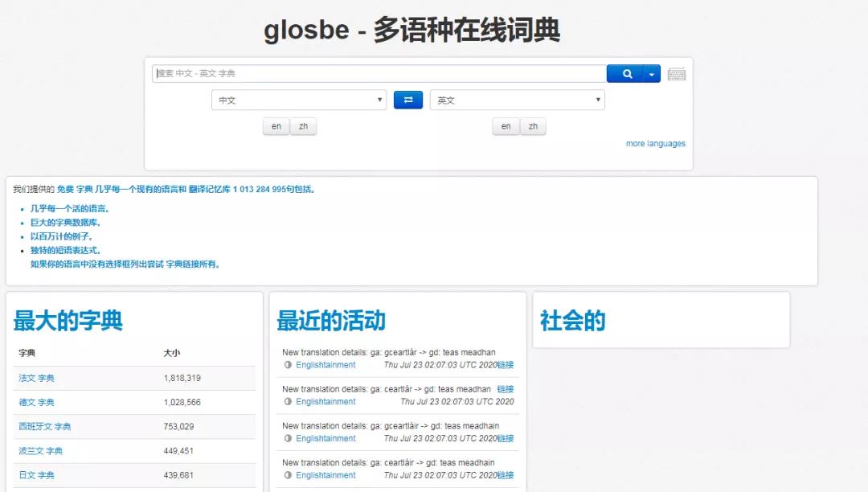Open the on-screen keyboard icon
The image size is (868, 492).
[676, 73]
